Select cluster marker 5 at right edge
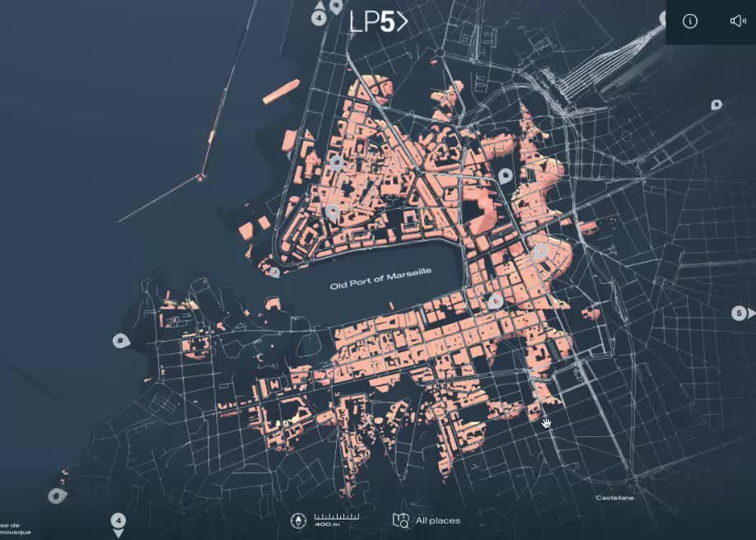 (740, 313)
